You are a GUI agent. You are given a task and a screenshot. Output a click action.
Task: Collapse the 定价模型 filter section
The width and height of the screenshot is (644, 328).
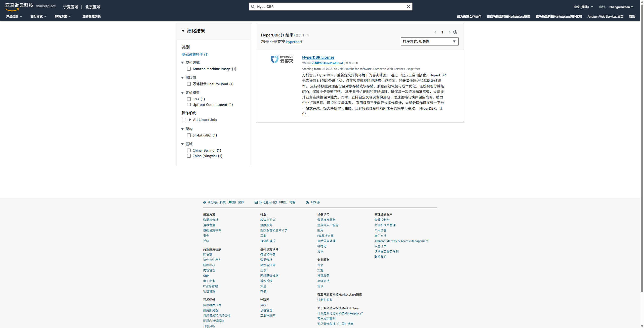click(x=182, y=93)
